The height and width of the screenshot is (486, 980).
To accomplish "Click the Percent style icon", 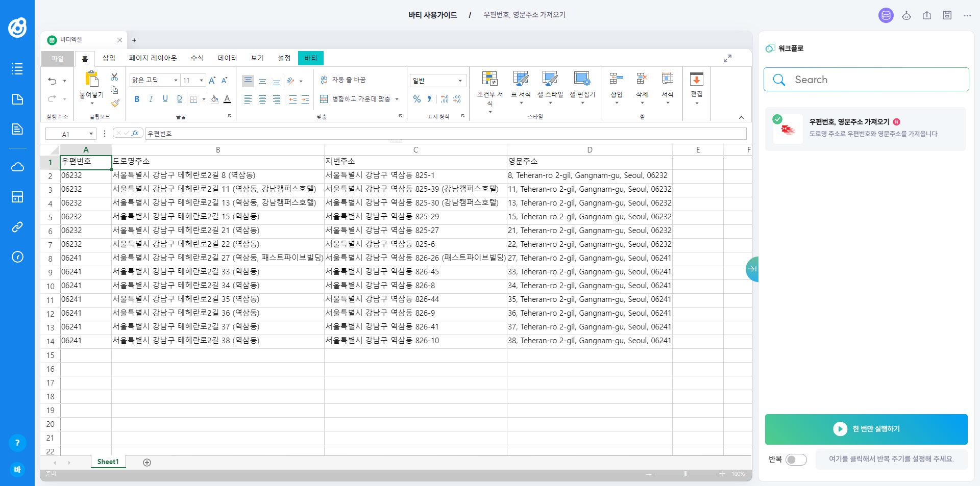I will [417, 99].
